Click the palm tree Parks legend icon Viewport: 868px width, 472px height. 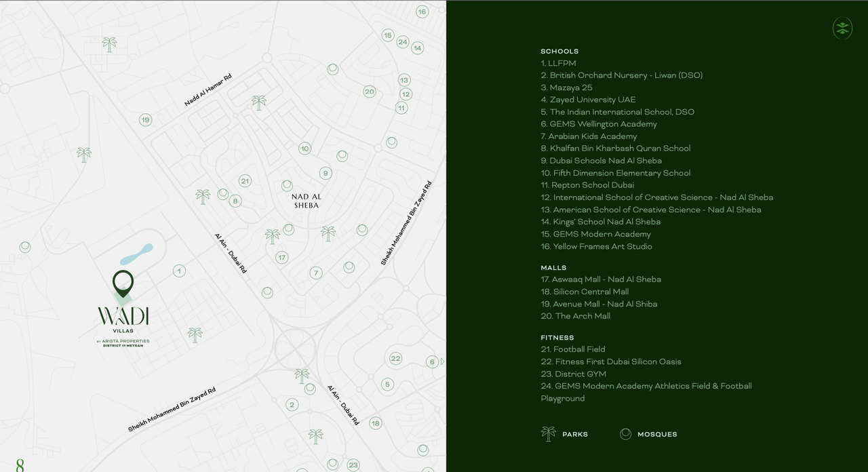pyautogui.click(x=548, y=434)
